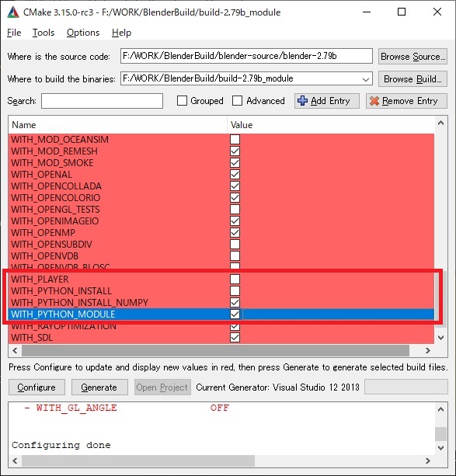Open the File menu

pos(14,33)
